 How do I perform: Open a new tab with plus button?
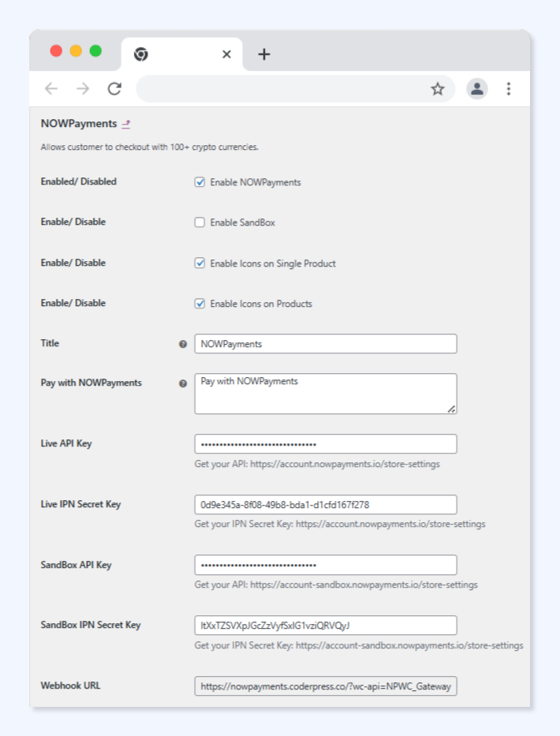point(264,54)
